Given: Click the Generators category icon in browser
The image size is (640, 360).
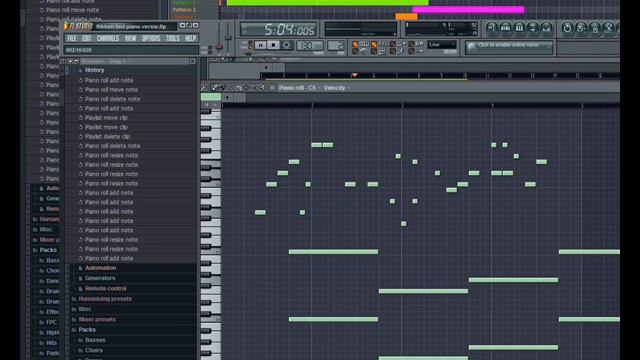Looking at the screenshot, I should 80,278.
